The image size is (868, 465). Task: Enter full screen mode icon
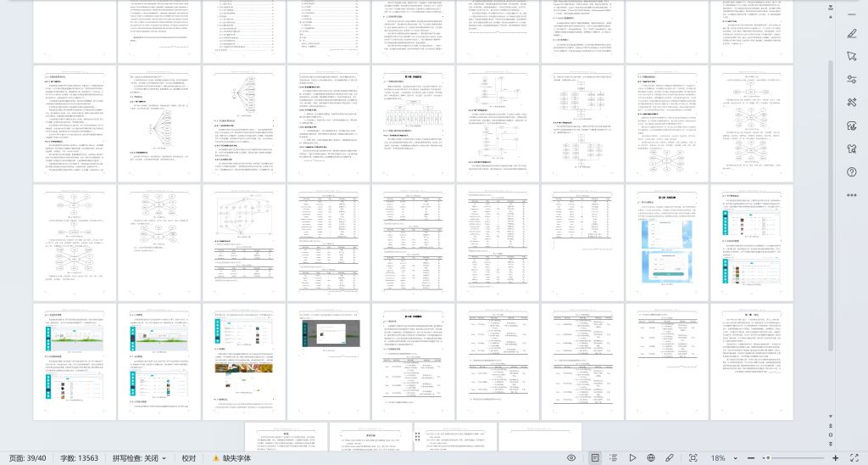tap(854, 458)
